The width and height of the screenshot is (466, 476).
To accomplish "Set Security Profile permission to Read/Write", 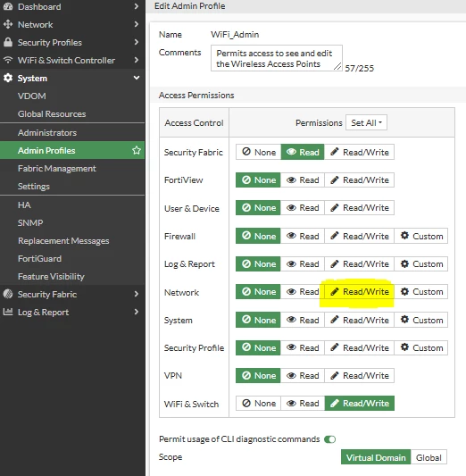I will (359, 347).
